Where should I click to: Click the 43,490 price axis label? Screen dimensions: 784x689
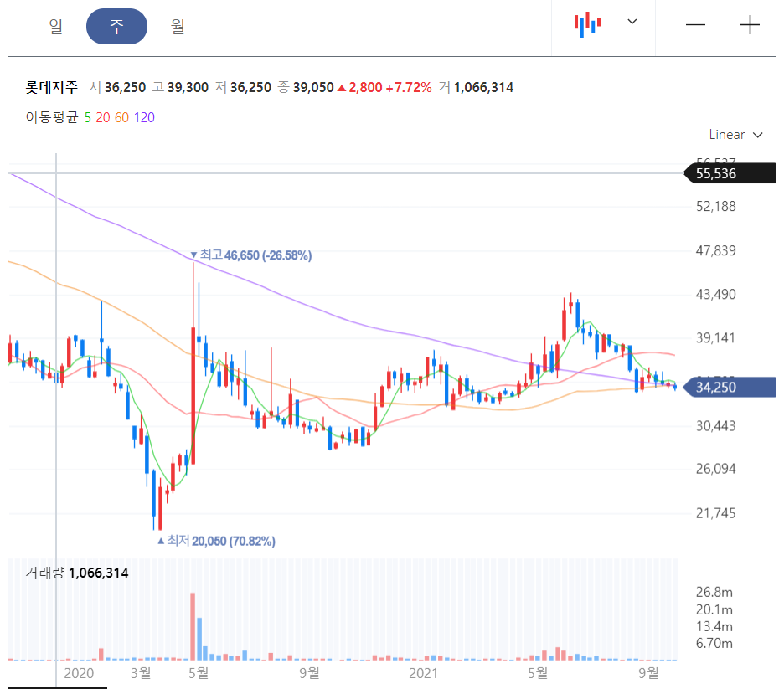[x=715, y=295]
